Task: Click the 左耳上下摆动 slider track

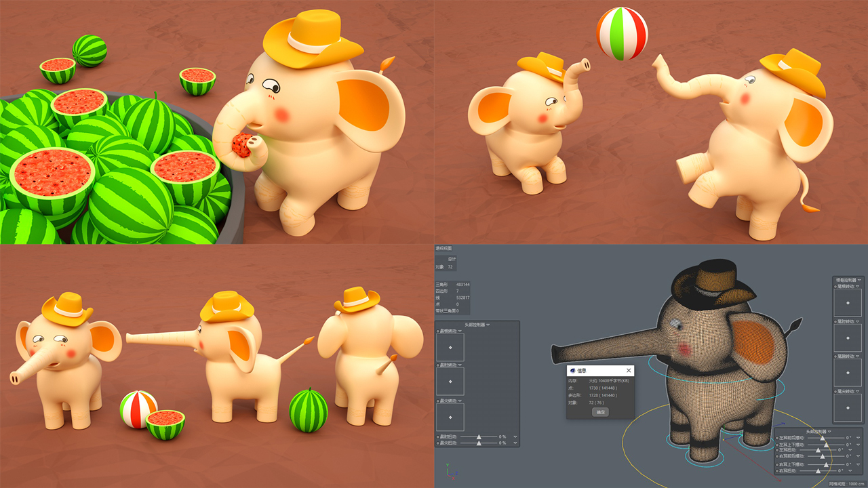Action: pyautogui.click(x=826, y=445)
